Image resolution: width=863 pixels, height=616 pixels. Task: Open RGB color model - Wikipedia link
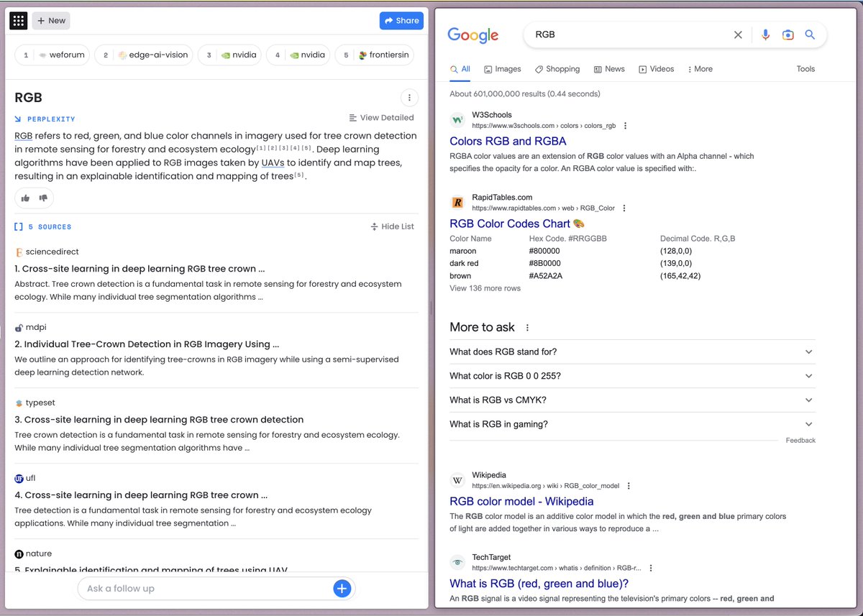tap(521, 502)
